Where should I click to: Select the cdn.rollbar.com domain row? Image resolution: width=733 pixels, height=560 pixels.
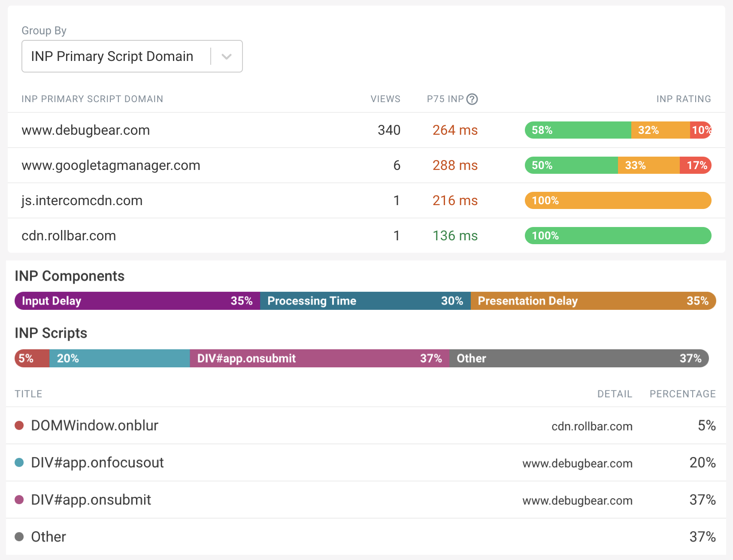(x=366, y=236)
